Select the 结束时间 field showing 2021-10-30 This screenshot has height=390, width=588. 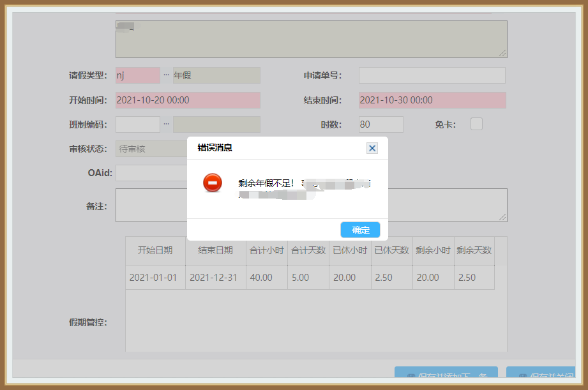(x=432, y=100)
